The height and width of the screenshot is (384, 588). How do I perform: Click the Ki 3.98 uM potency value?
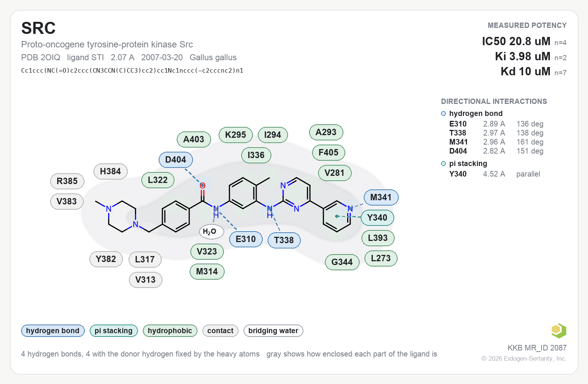(523, 56)
